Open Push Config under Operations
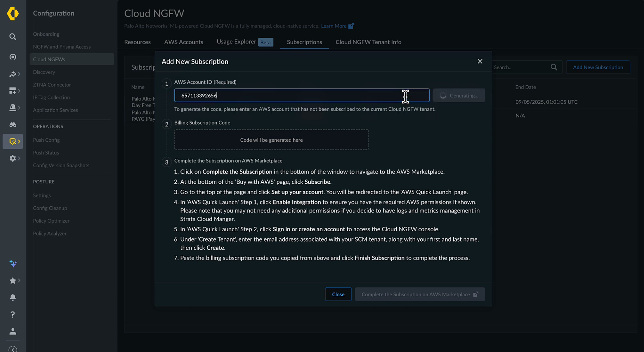The image size is (644, 352). (47, 140)
